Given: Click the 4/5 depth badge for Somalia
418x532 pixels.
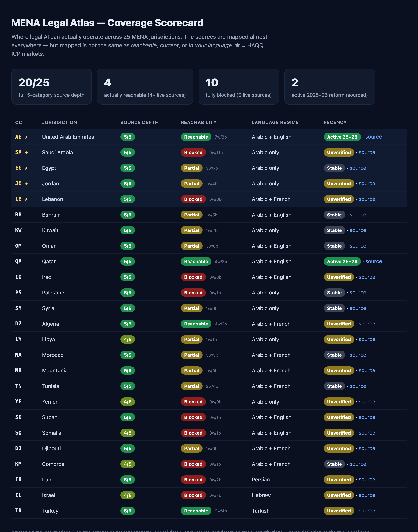Looking at the screenshot, I should [x=127, y=433].
